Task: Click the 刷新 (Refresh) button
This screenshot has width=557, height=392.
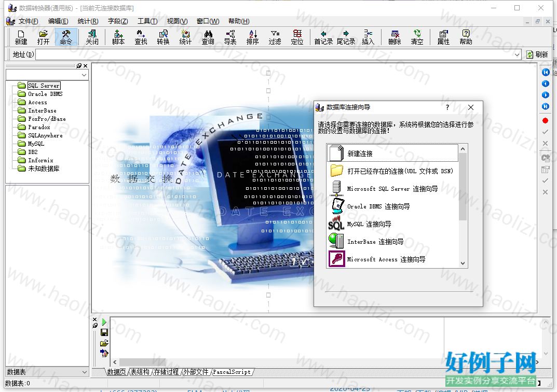Action: click(x=537, y=54)
